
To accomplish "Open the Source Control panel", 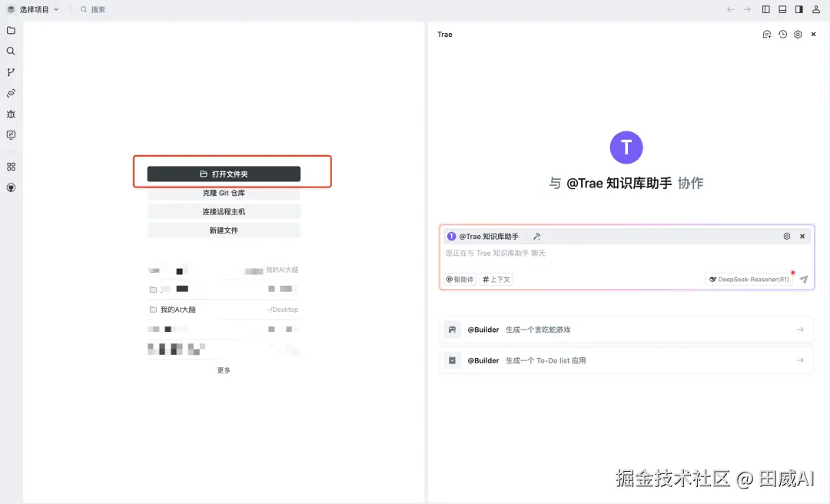I will [11, 71].
